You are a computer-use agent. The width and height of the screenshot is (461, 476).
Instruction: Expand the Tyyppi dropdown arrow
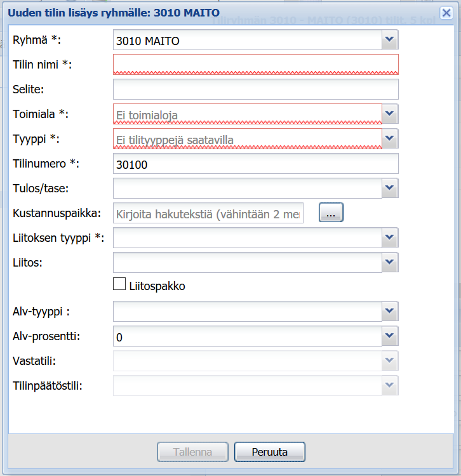point(390,139)
